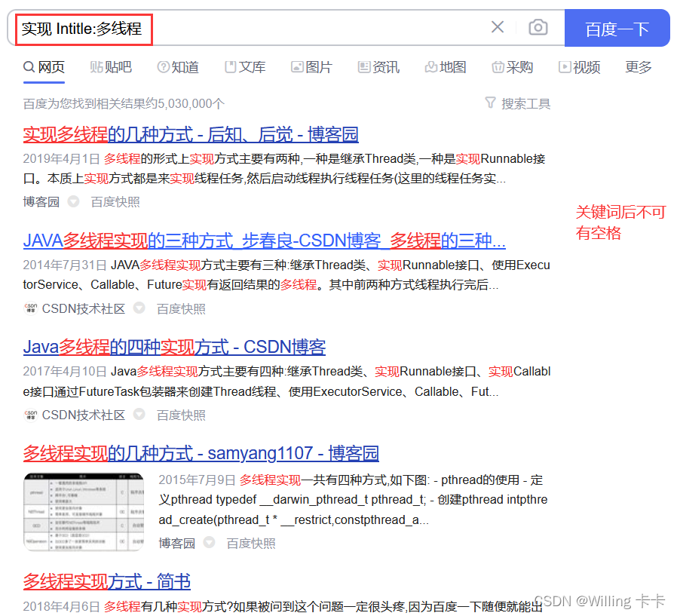Expand dropdown arrow next to first 博客园 source
677x616 pixels.
tap(73, 201)
